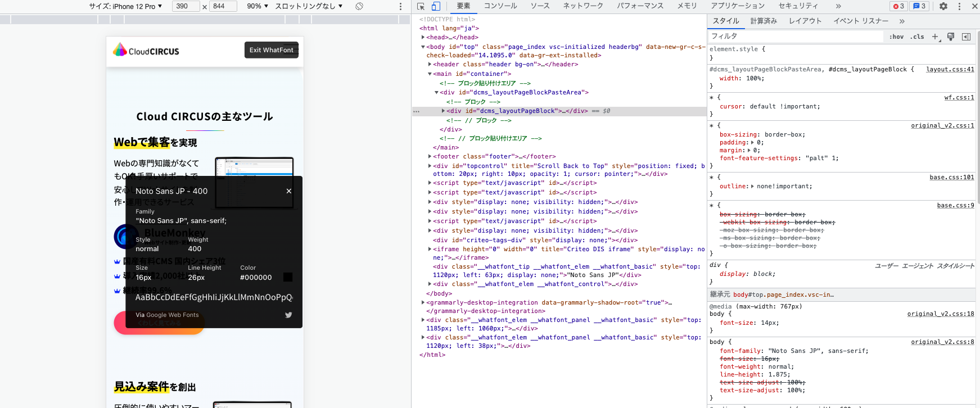Open the original_v2.css:8 source link
The image size is (980, 408).
click(x=943, y=342)
